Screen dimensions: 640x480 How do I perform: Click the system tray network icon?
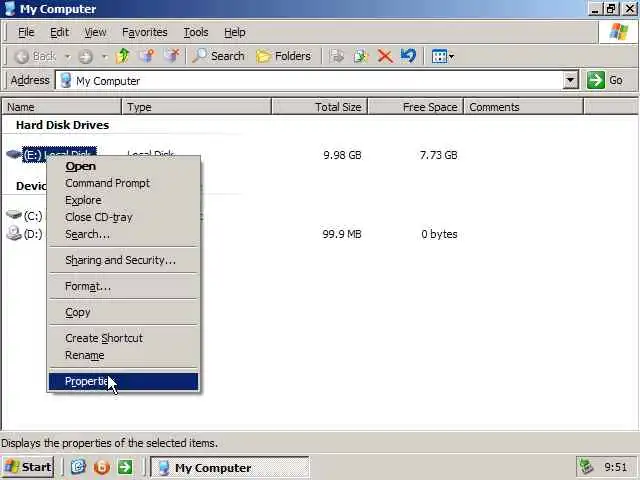click(x=586, y=466)
